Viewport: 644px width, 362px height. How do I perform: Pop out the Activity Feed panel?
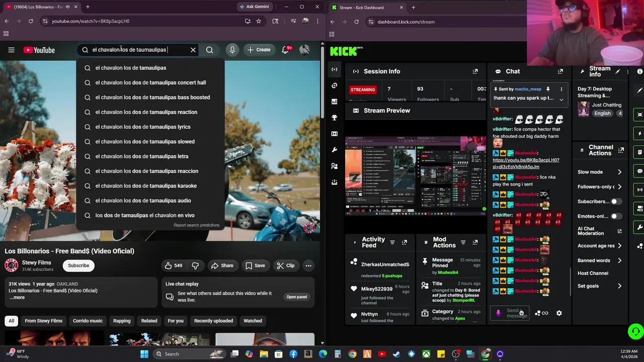(405, 242)
